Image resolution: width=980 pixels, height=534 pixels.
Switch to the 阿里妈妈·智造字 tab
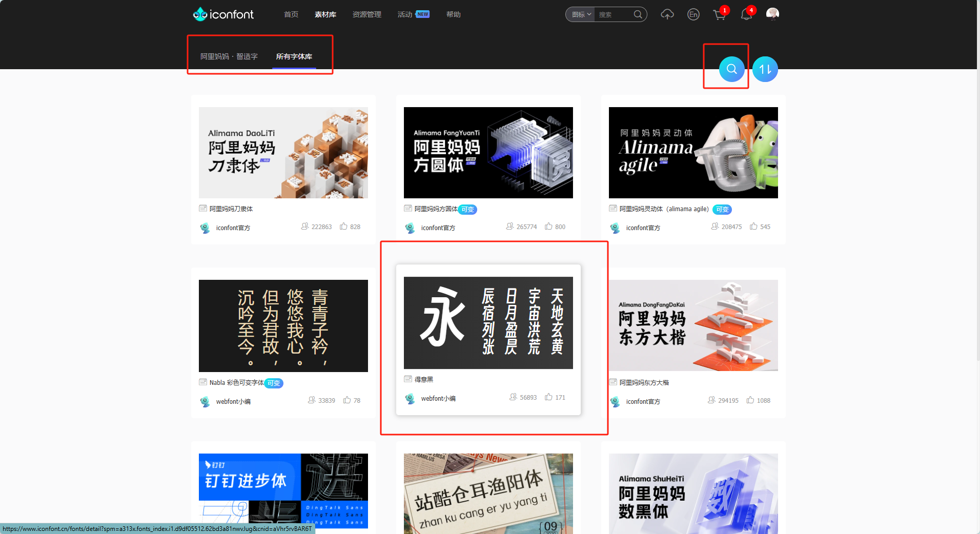click(229, 56)
